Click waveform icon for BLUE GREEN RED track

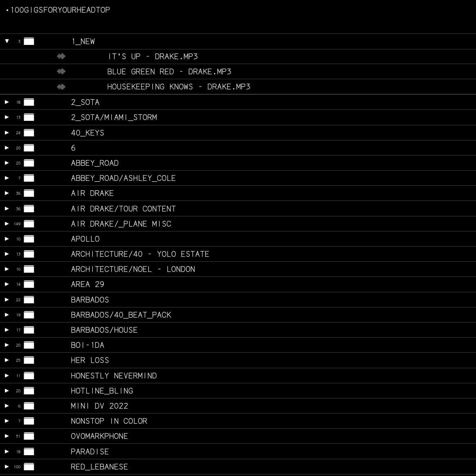click(x=61, y=71)
